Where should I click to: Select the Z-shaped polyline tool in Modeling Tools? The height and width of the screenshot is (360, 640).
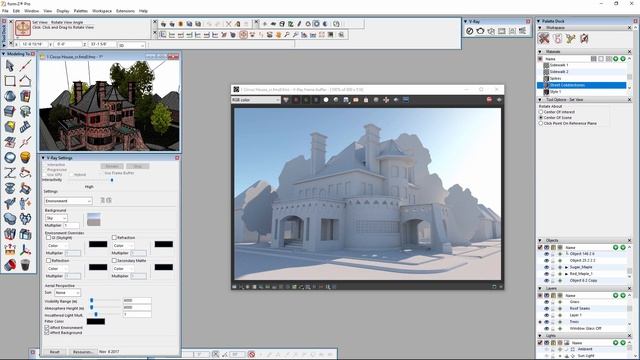click(10, 173)
